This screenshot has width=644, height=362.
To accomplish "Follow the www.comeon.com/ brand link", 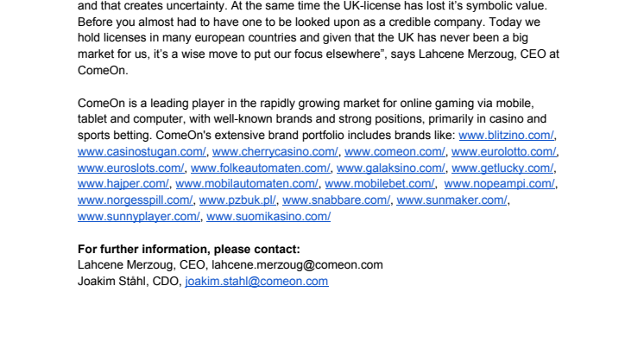I will click(x=395, y=151).
